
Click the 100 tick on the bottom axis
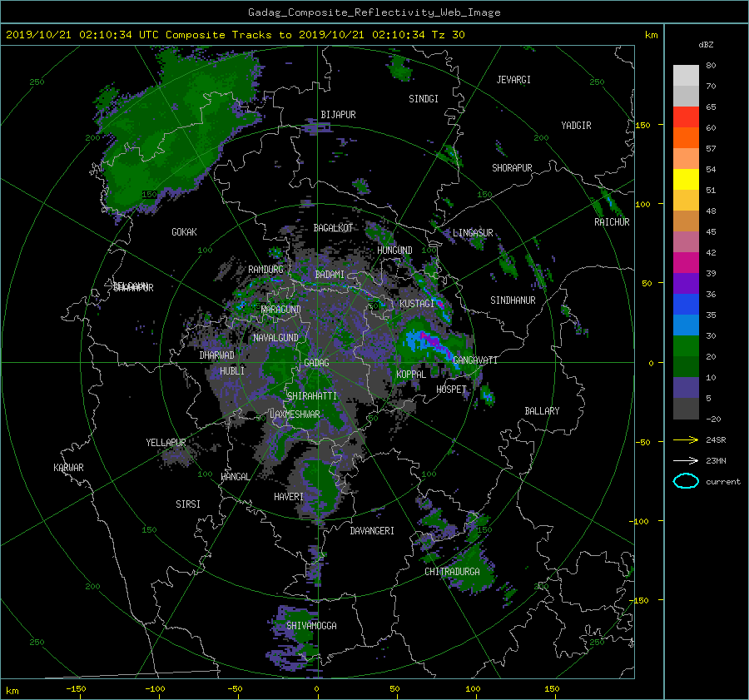click(473, 688)
